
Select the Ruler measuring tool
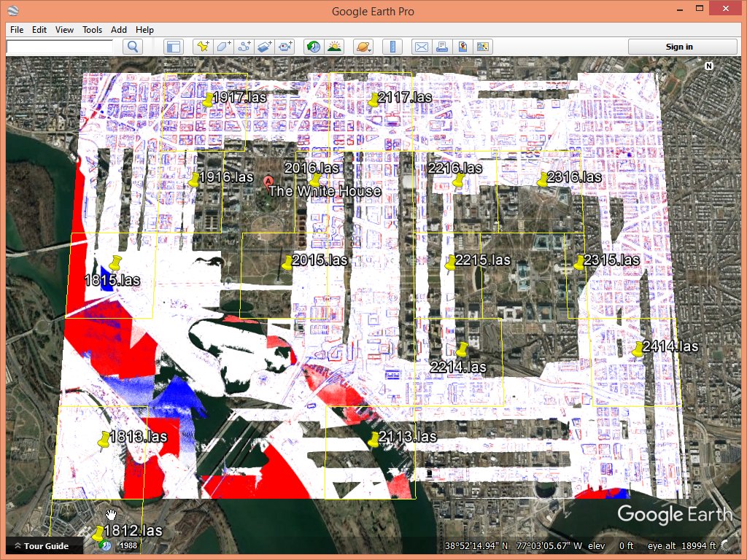pos(392,47)
